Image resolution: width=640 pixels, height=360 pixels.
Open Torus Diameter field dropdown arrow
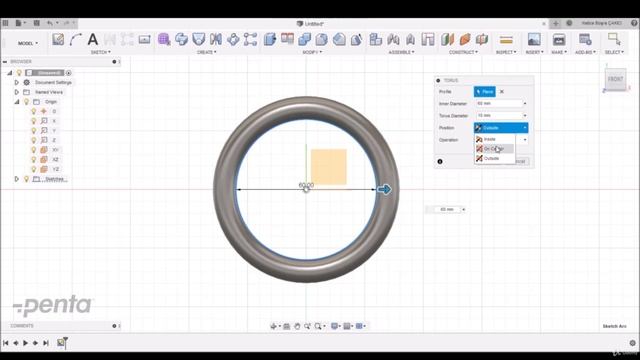(525, 116)
